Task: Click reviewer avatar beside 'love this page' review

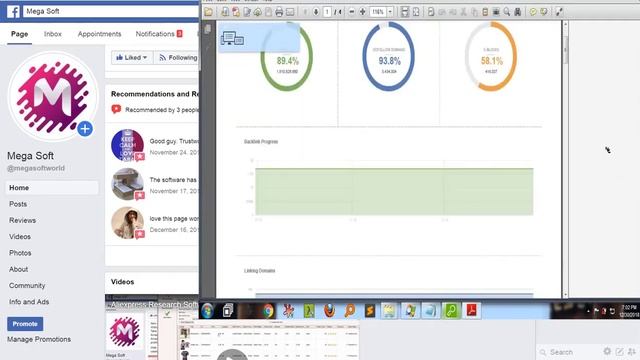Action: (127, 223)
